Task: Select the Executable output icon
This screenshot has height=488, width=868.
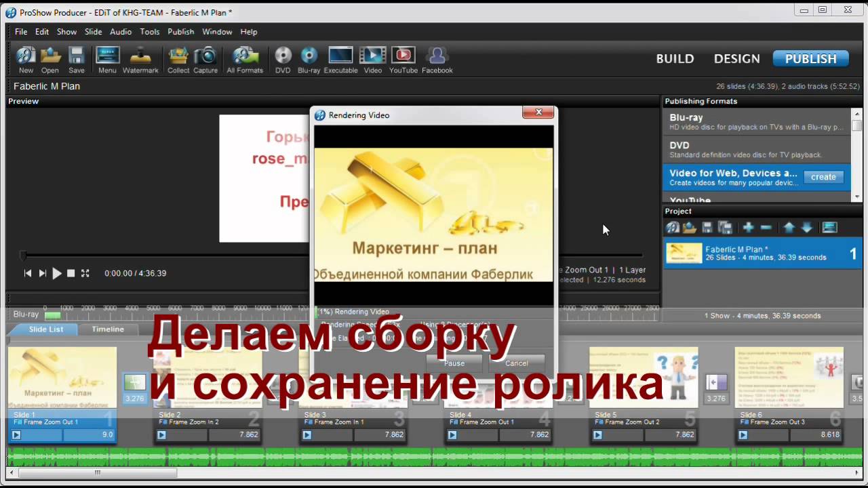Action: [x=340, y=60]
